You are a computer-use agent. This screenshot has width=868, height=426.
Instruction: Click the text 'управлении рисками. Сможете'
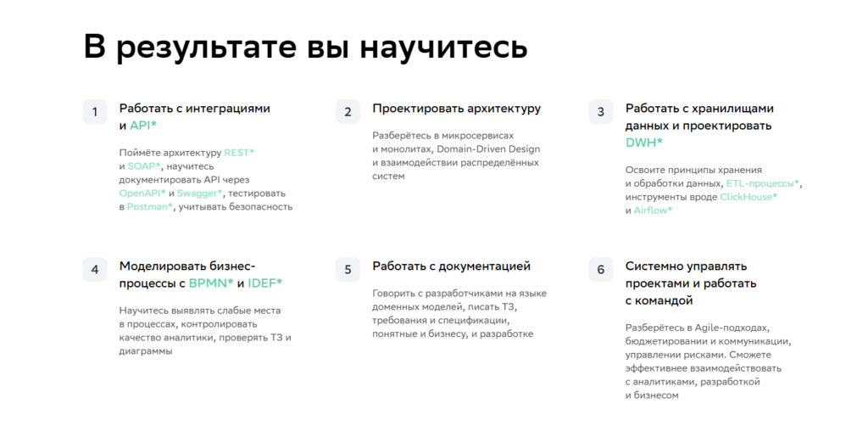pos(698,355)
